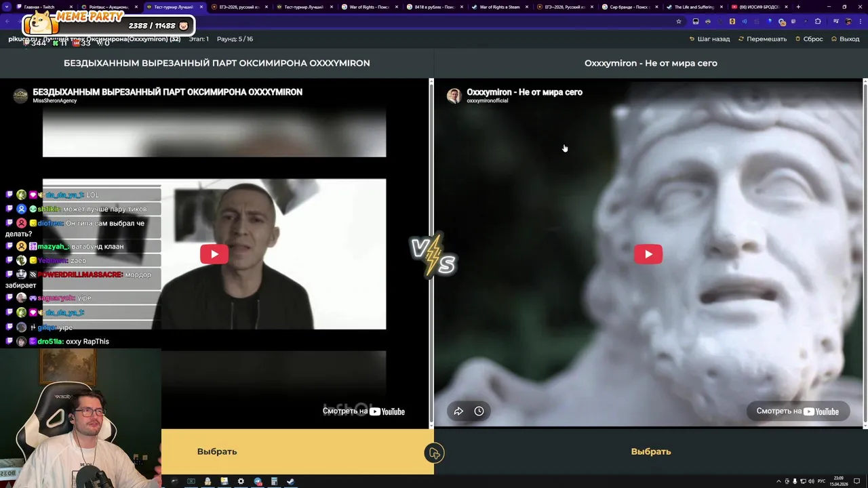Open right video on YouTube via 'Смотреть на'
The width and height of the screenshot is (868, 488).
[797, 411]
